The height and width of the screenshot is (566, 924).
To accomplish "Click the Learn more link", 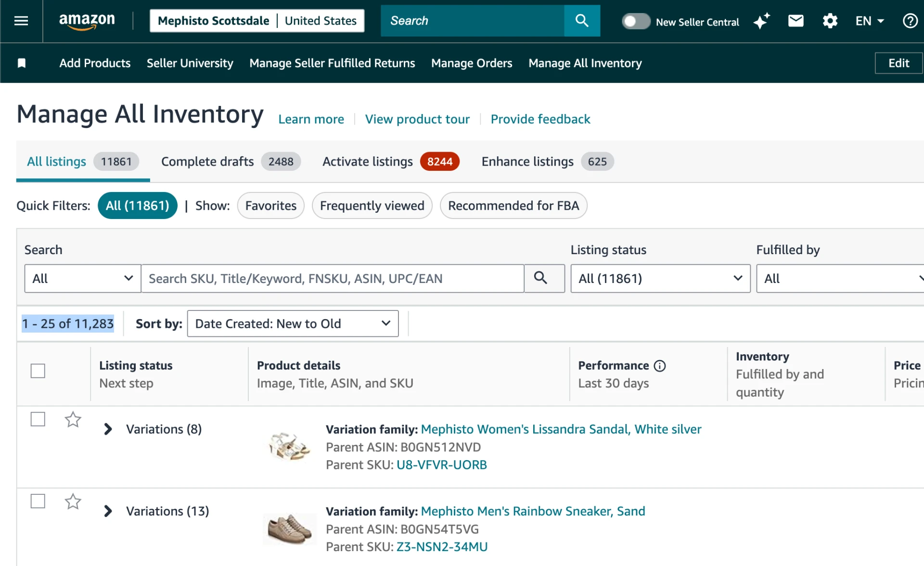I will point(311,119).
